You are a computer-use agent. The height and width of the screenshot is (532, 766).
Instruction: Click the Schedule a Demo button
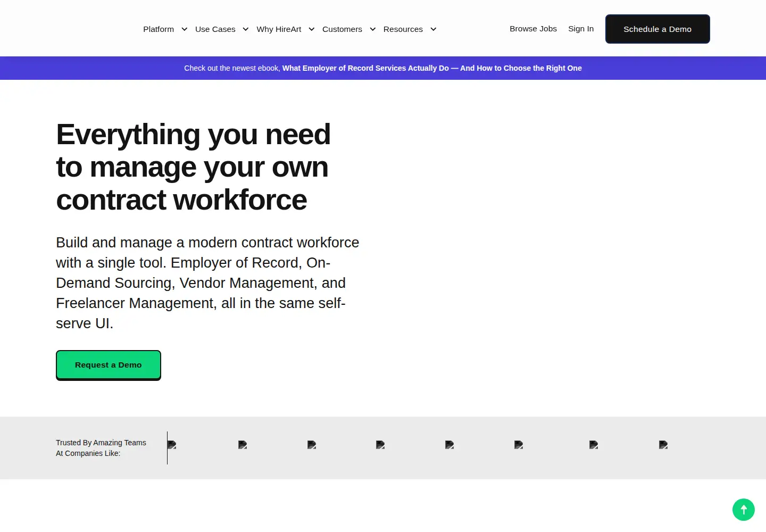tap(657, 29)
